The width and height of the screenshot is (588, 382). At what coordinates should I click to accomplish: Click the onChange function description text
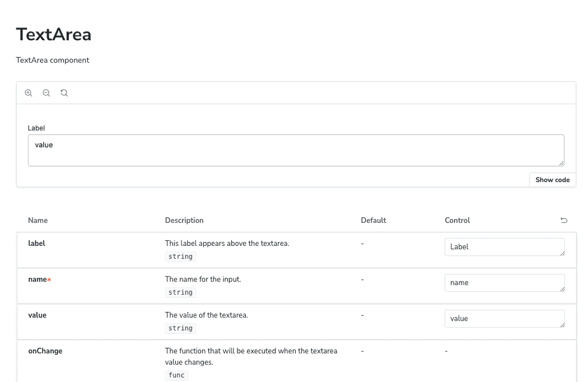(x=251, y=357)
